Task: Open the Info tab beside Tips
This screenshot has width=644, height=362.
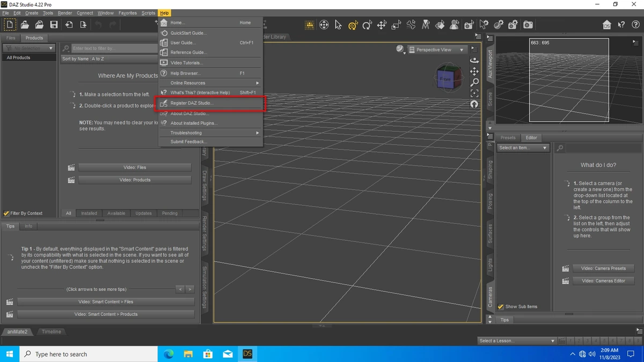Action: pyautogui.click(x=28, y=226)
